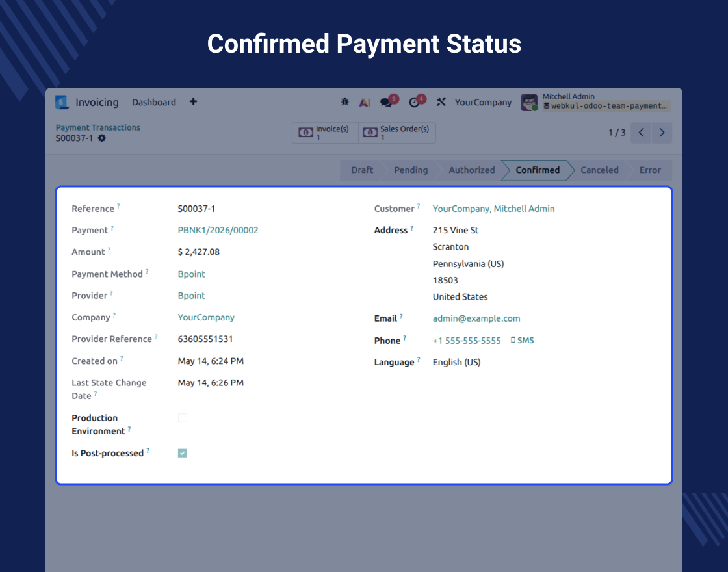This screenshot has width=728, height=572.
Task: Open the YourCompany company link
Action: (206, 318)
